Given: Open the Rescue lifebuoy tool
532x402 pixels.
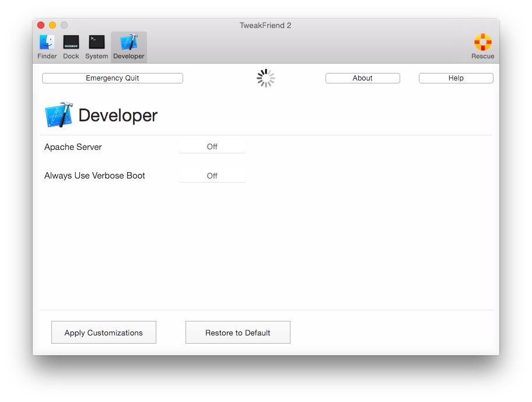Looking at the screenshot, I should [x=482, y=47].
